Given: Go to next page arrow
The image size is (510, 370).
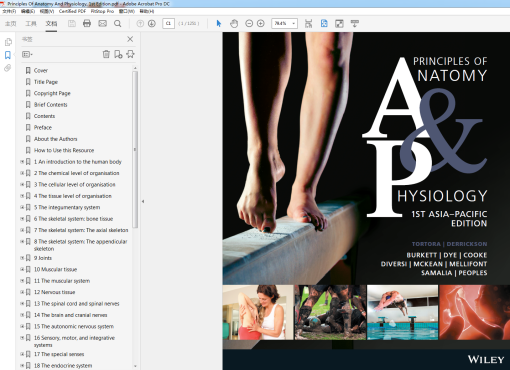Looking at the screenshot, I should click(x=152, y=23).
